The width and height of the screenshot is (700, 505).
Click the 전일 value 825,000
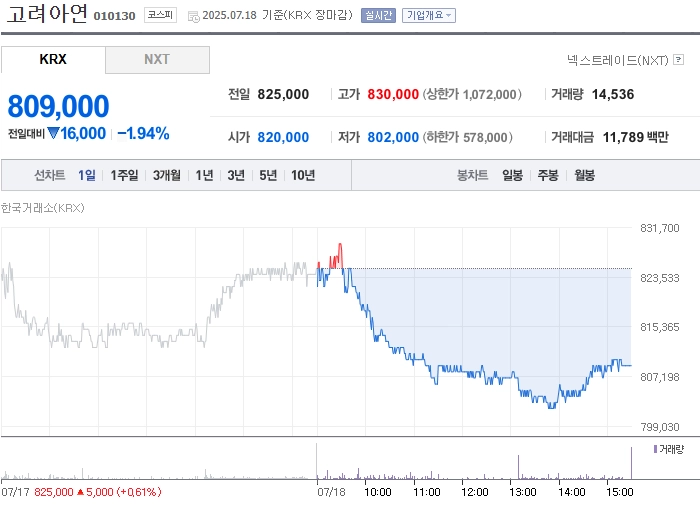[x=283, y=94]
